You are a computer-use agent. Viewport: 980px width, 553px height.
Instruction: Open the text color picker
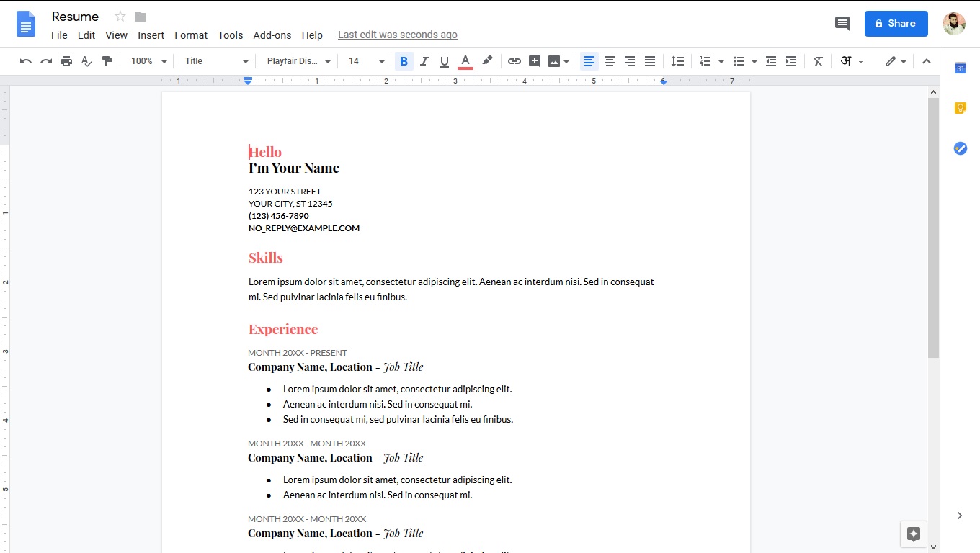(x=465, y=61)
